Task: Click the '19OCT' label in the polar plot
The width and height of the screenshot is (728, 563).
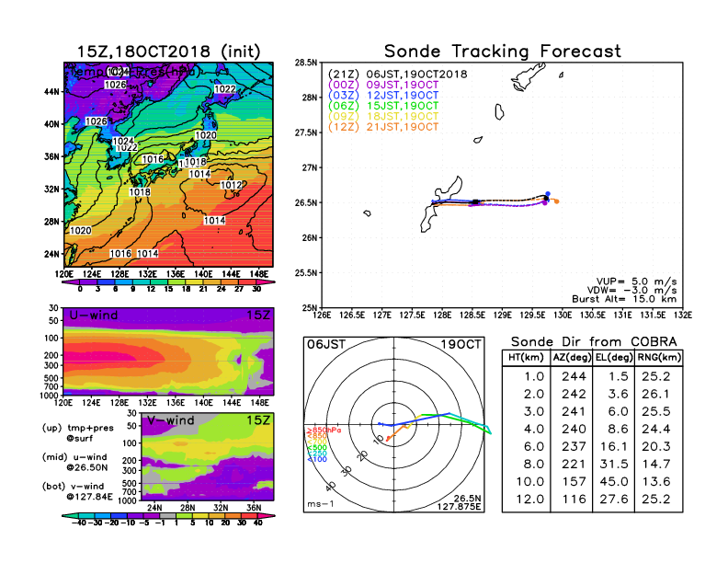Action: click(x=461, y=344)
